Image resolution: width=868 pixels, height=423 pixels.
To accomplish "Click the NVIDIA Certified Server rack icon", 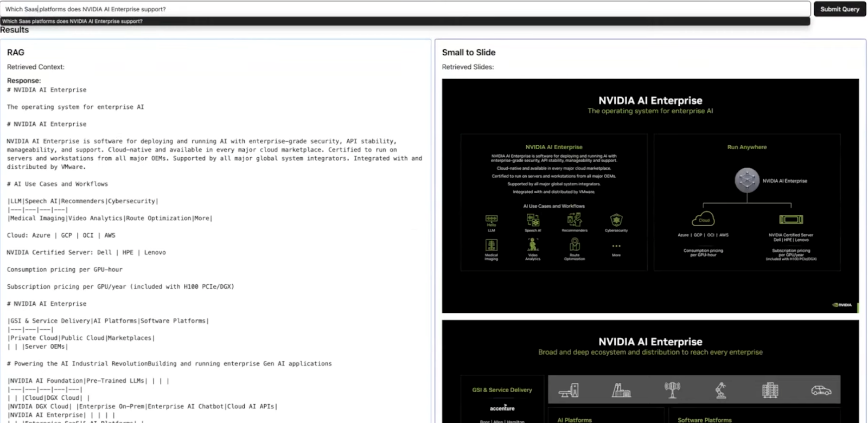I will [x=791, y=219].
